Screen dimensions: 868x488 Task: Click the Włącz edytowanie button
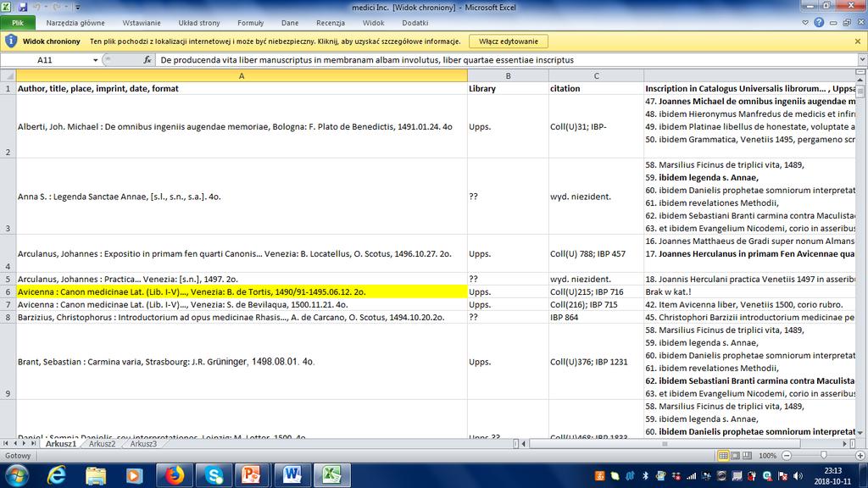[x=509, y=42]
